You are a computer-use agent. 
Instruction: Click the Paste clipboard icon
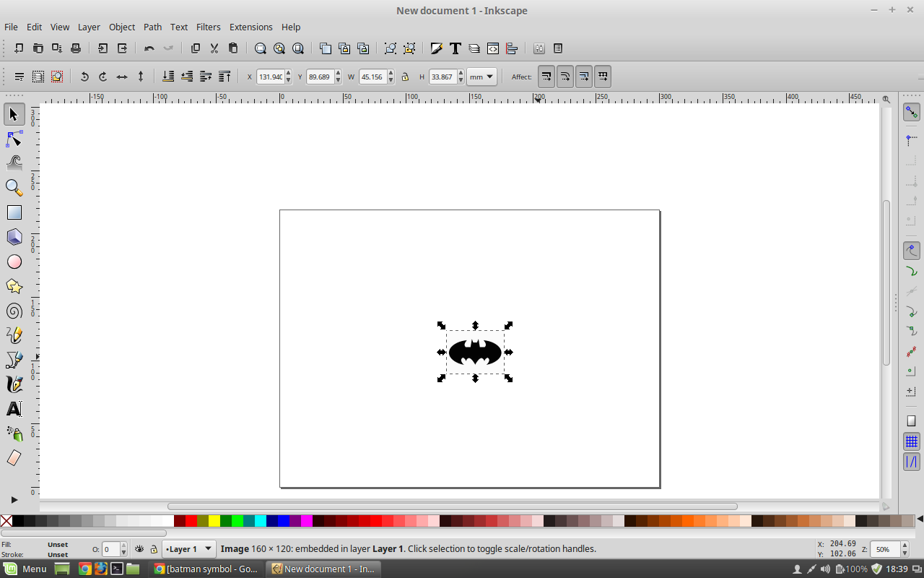coord(233,48)
